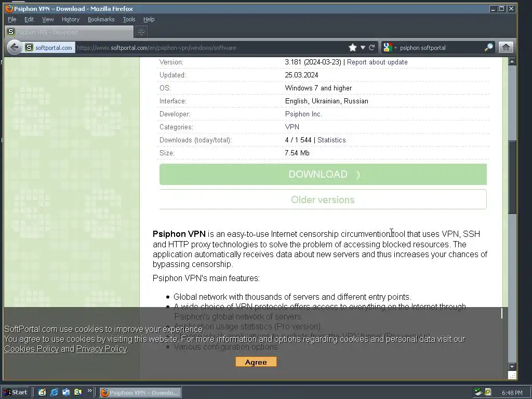532x399 pixels.
Task: Activate the Psiphon VPN Firefox taskbar button
Action: point(140,393)
